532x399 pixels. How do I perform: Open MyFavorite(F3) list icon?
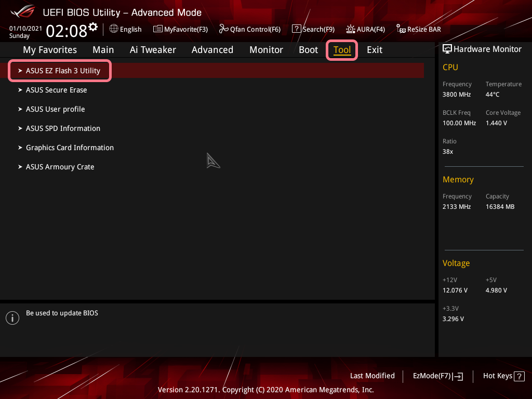tap(157, 29)
